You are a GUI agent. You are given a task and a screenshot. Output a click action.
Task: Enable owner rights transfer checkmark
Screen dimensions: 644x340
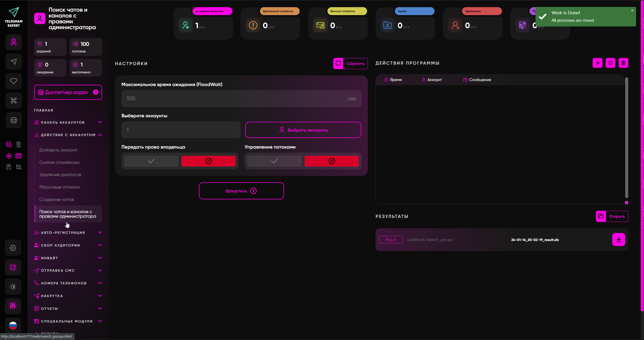pyautogui.click(x=151, y=161)
